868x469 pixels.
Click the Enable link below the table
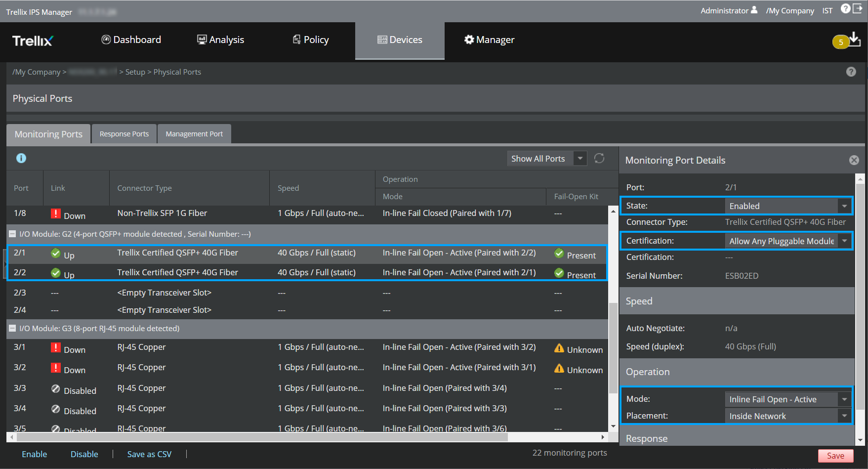point(35,454)
